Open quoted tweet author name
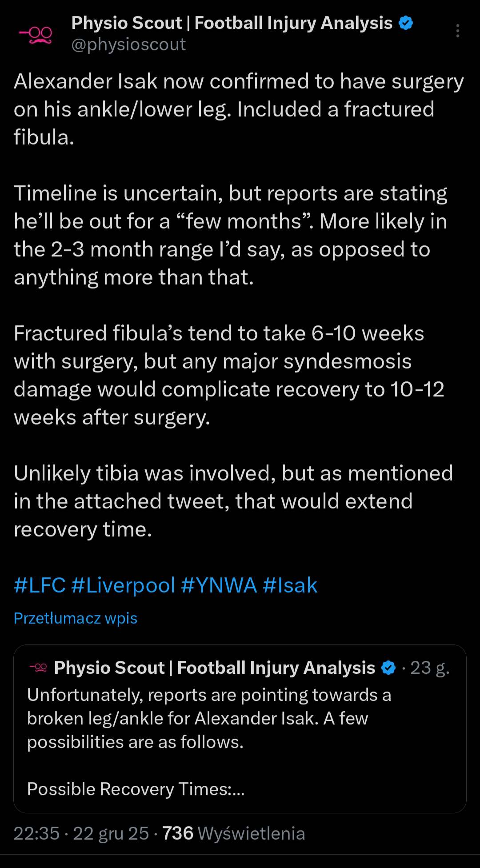 pos(214,668)
